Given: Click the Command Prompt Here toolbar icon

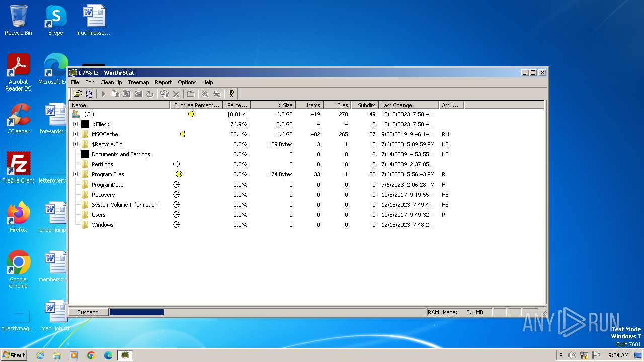Looking at the screenshot, I should 138,94.
